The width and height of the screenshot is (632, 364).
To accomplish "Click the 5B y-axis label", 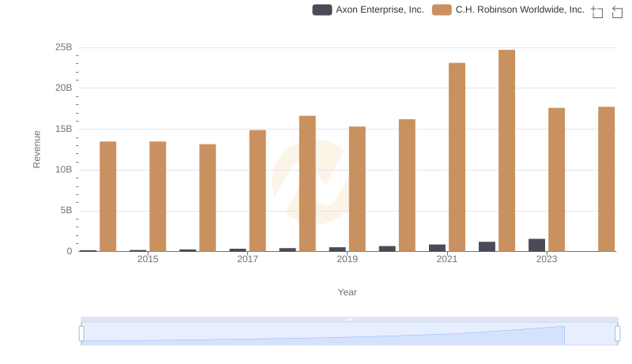I will [66, 210].
